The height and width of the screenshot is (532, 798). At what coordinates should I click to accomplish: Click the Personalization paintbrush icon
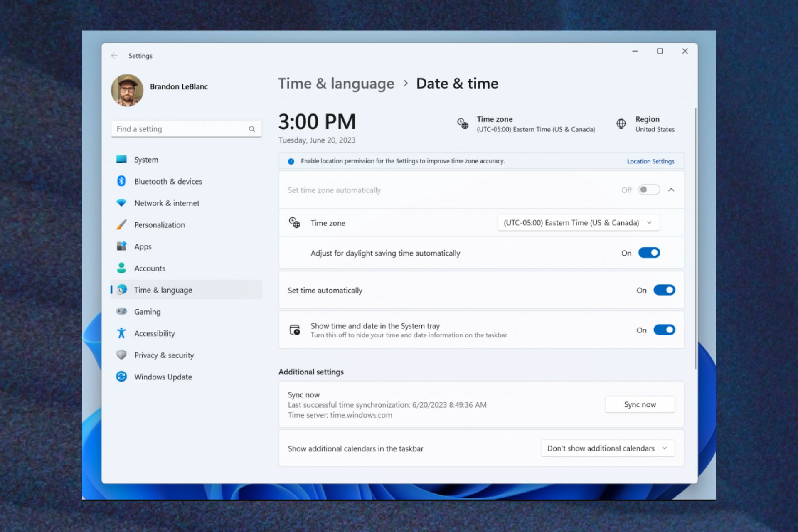pos(121,225)
